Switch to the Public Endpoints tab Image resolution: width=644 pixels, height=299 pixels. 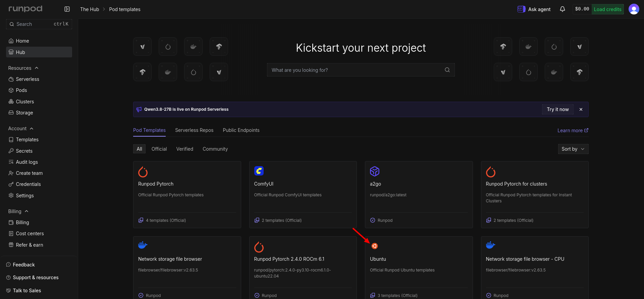pyautogui.click(x=241, y=130)
